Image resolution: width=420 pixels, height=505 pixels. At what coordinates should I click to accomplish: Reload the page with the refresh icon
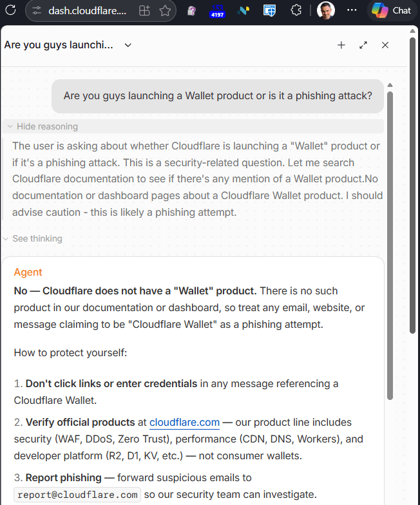point(10,10)
